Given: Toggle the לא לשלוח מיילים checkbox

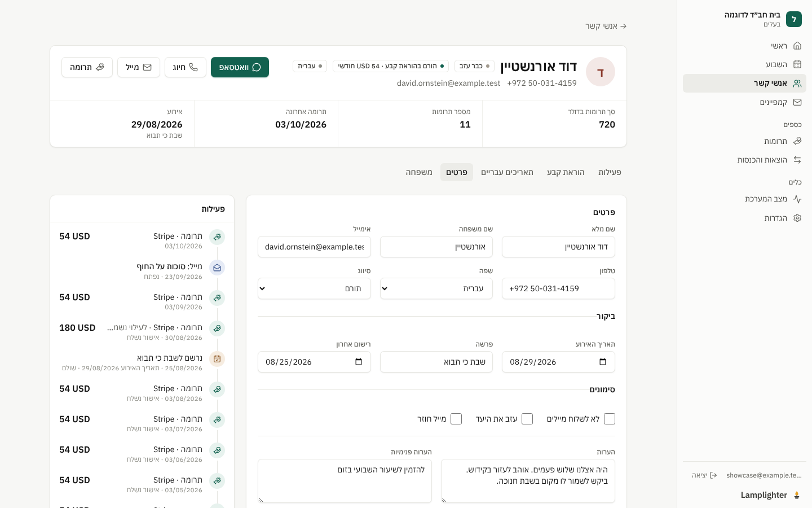Looking at the screenshot, I should [x=610, y=419].
